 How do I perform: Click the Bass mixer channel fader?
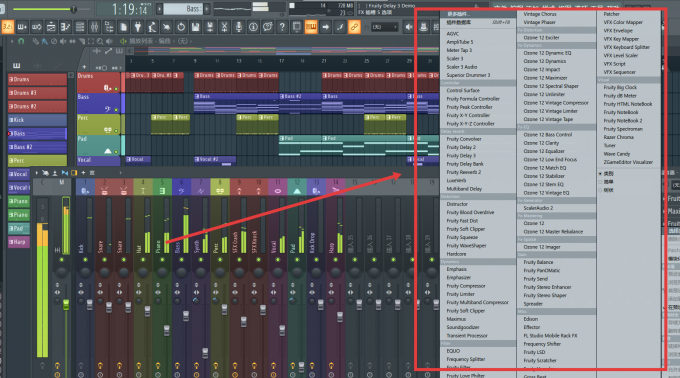click(x=186, y=316)
